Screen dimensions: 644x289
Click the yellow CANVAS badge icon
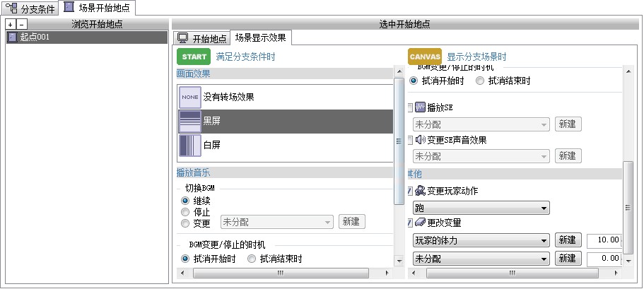pyautogui.click(x=425, y=57)
